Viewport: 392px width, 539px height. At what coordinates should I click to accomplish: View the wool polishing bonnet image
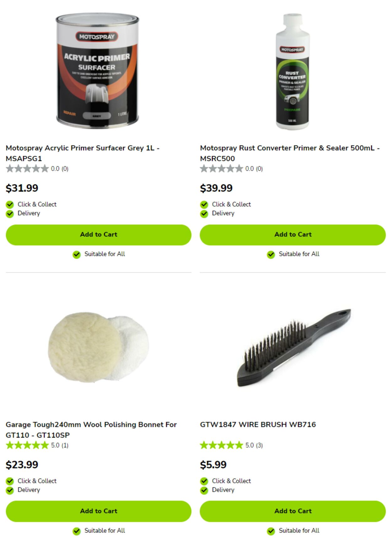click(98, 347)
